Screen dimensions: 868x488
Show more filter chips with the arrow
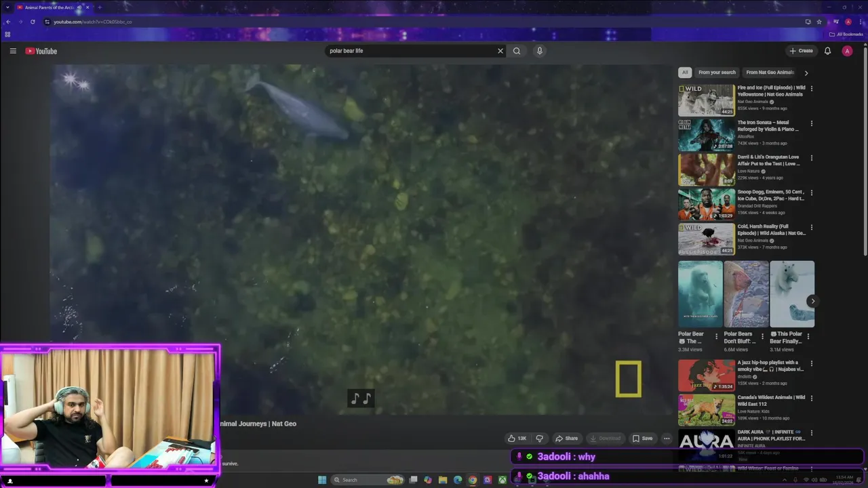point(806,73)
